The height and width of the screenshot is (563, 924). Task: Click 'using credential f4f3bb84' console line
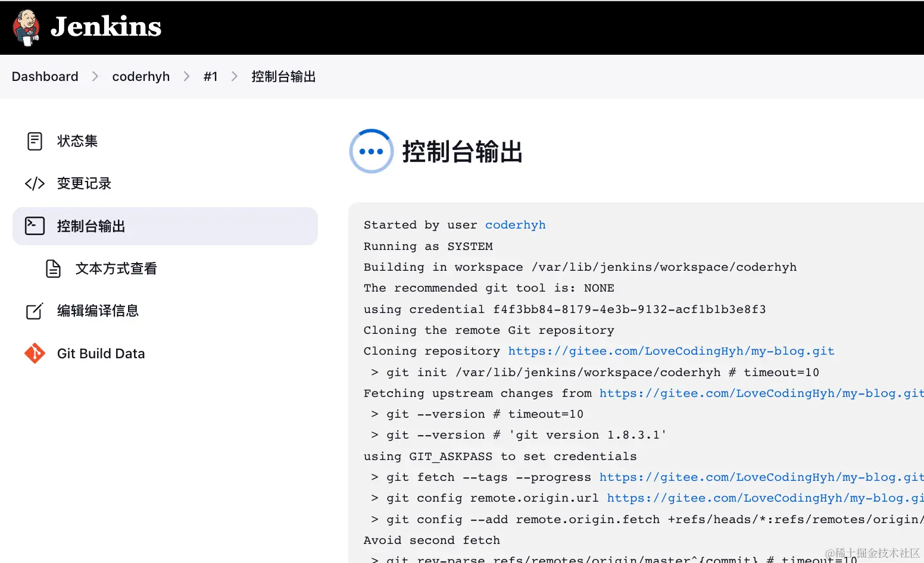coord(565,309)
